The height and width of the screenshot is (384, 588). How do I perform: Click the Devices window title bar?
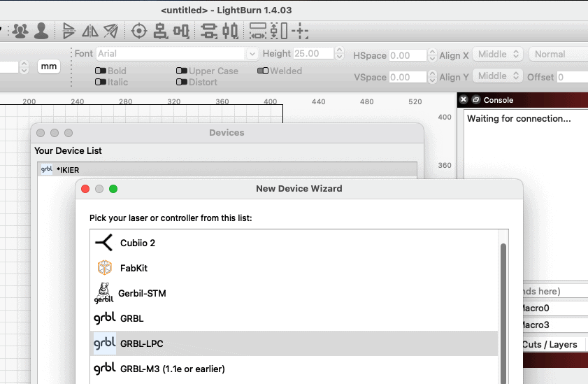pyautogui.click(x=227, y=133)
